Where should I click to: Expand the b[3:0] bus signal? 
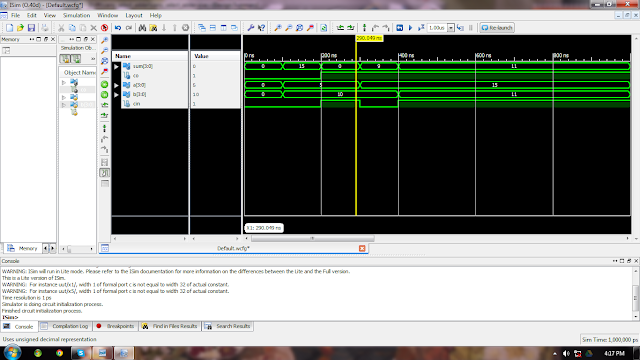coord(116,95)
